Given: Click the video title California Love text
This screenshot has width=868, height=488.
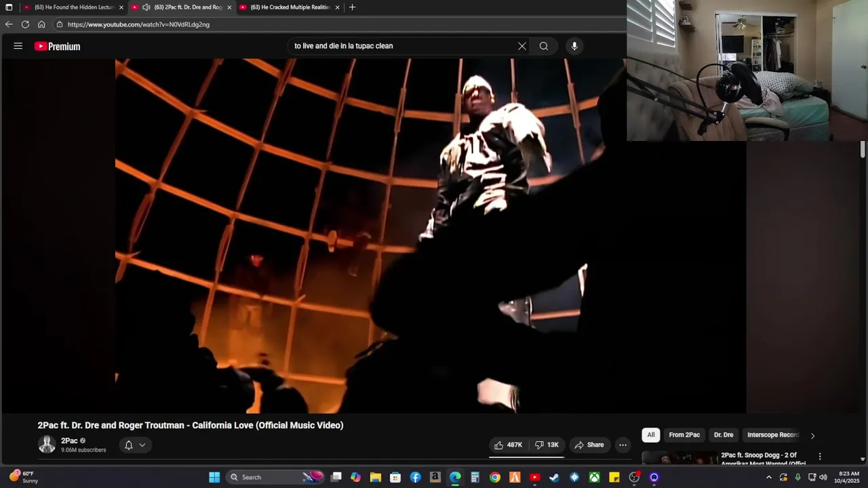Looking at the screenshot, I should click(191, 425).
